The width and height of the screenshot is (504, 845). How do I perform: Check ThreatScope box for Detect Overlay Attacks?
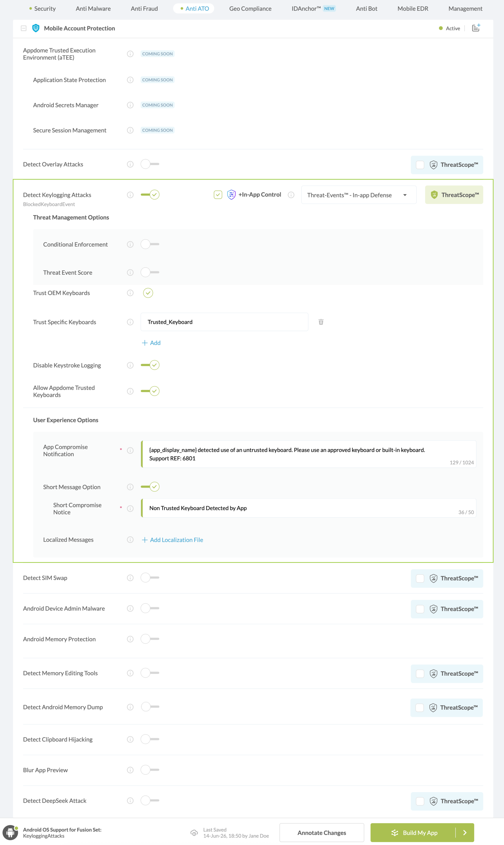[x=420, y=165]
